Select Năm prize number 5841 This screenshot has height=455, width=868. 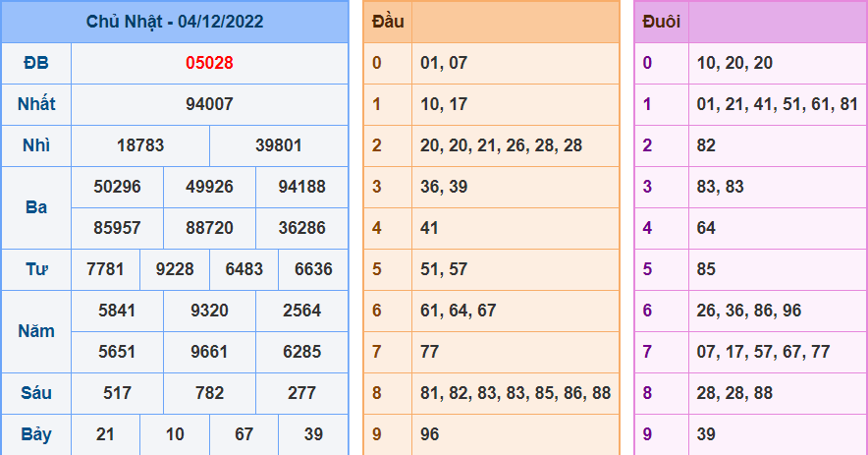(x=117, y=311)
